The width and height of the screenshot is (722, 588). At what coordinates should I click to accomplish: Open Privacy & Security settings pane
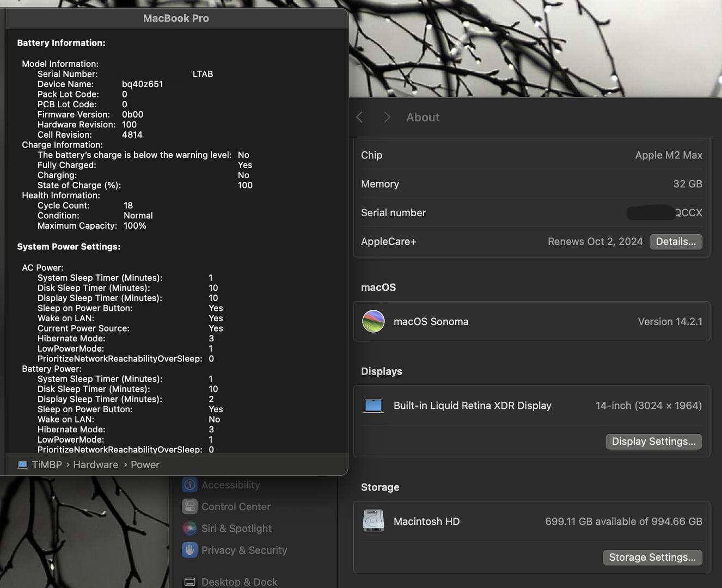244,550
